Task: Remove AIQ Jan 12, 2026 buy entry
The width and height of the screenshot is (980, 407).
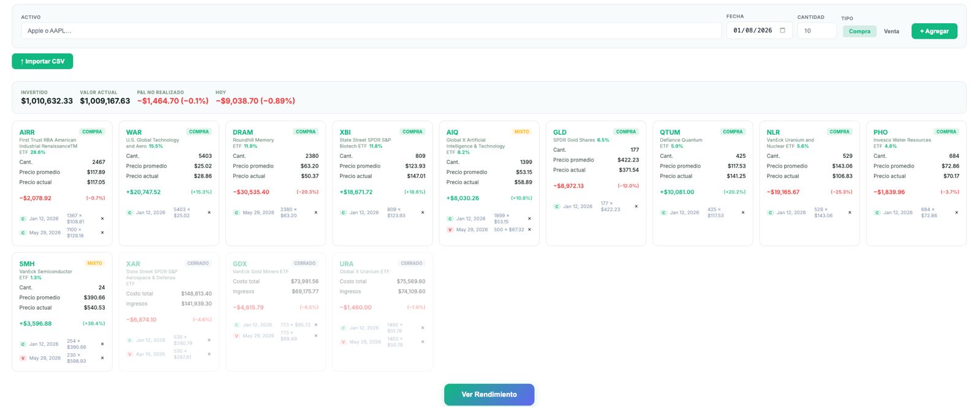Action: click(x=529, y=218)
